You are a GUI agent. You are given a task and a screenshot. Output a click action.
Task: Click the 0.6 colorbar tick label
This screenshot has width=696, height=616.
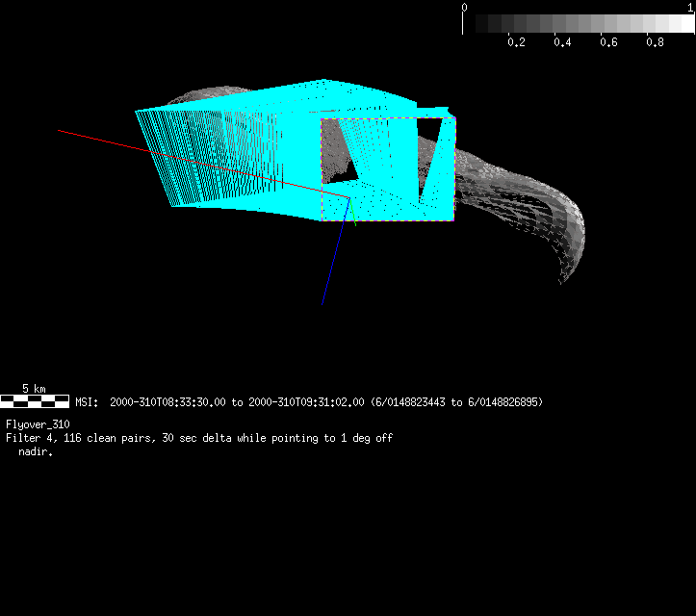click(608, 43)
